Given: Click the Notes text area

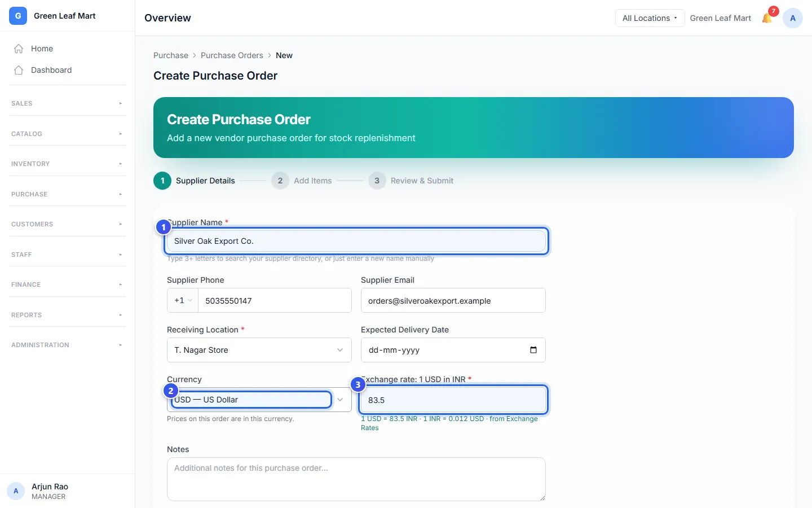Looking at the screenshot, I should point(356,479).
